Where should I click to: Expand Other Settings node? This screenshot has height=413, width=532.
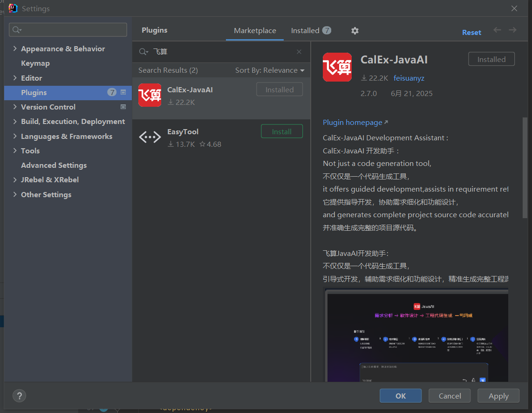(x=15, y=194)
